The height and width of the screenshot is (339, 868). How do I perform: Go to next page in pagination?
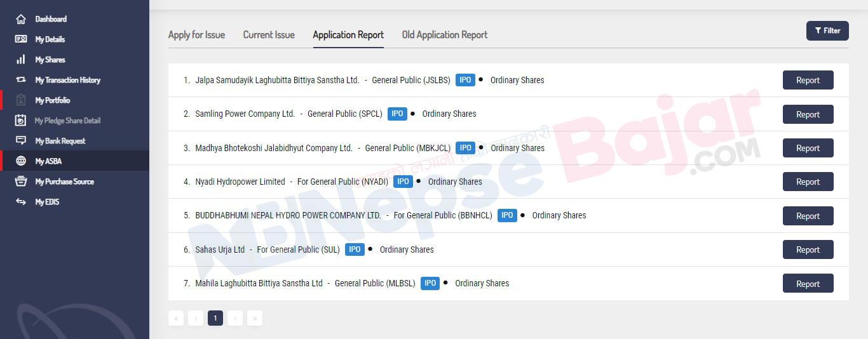click(x=235, y=318)
